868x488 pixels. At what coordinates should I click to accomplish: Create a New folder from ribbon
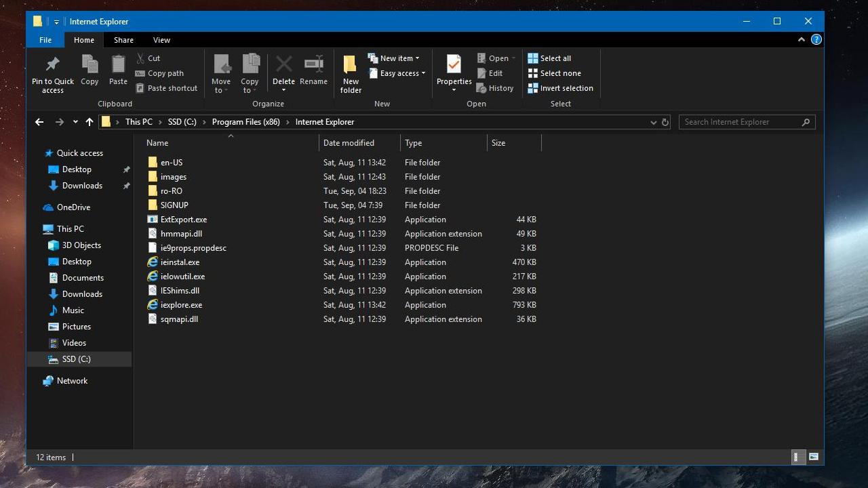(351, 74)
